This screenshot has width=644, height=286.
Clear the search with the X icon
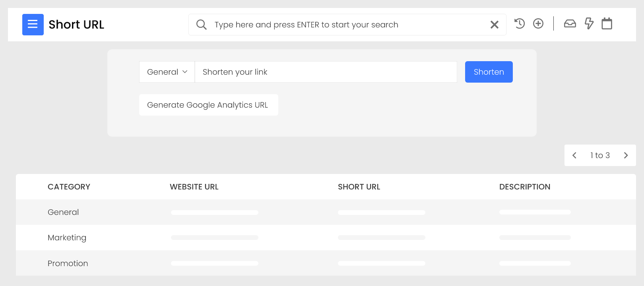point(494,25)
